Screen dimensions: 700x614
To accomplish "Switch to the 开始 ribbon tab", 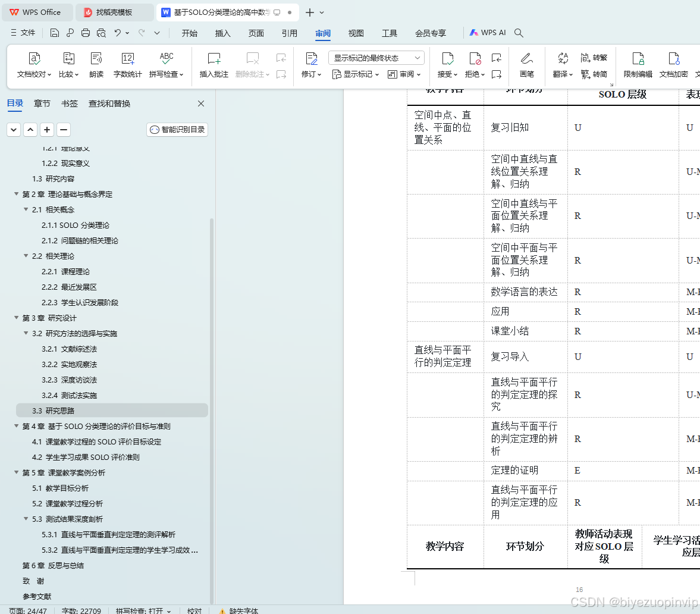I will point(189,33).
